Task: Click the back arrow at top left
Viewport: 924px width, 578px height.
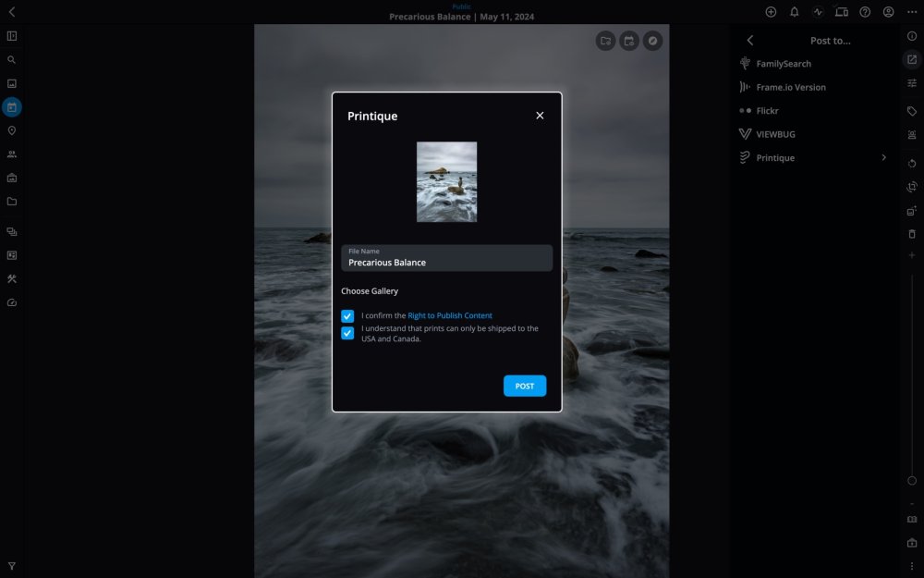Action: (12, 12)
